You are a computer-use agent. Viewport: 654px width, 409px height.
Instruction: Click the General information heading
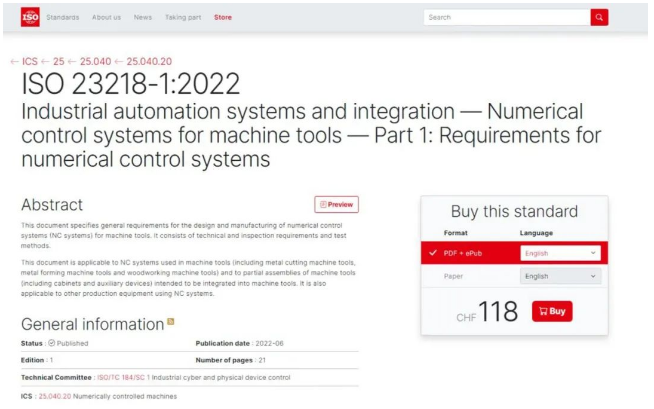(x=93, y=324)
